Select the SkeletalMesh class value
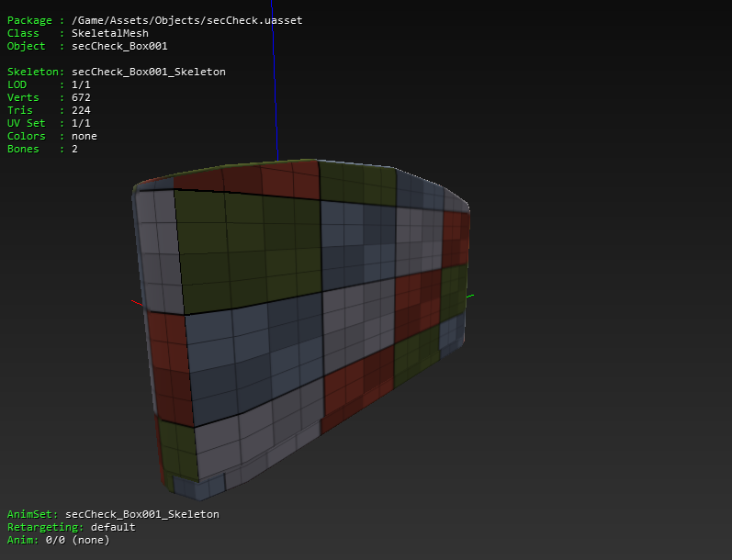This screenshot has height=560, width=732. pyautogui.click(x=109, y=33)
